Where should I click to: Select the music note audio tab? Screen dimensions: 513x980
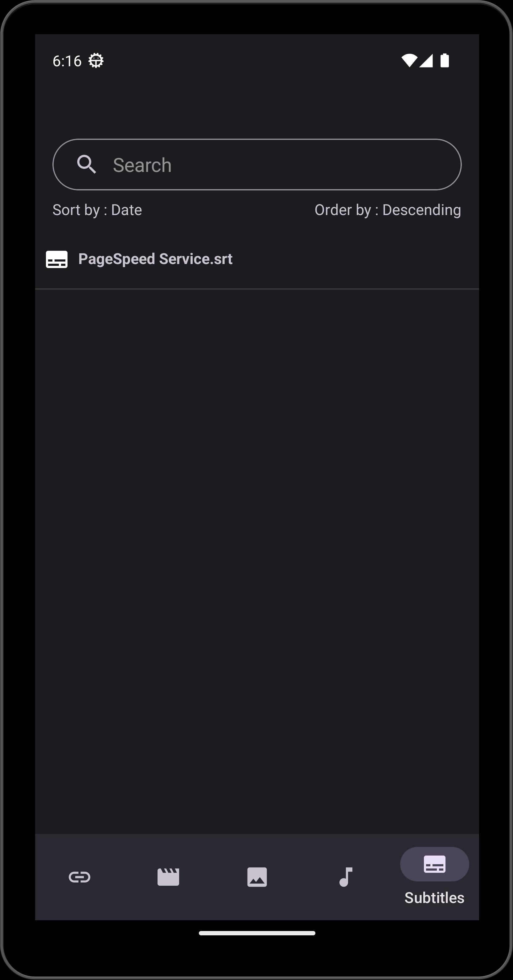346,877
